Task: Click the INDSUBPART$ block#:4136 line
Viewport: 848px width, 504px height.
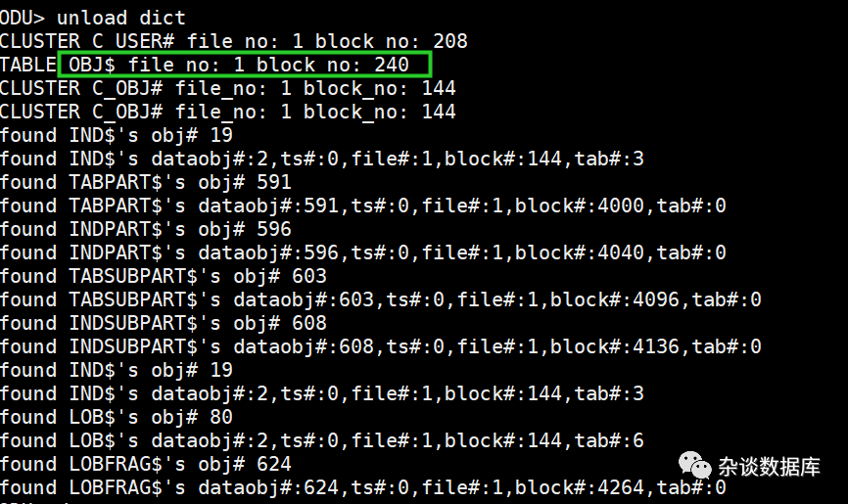Action: pos(381,347)
